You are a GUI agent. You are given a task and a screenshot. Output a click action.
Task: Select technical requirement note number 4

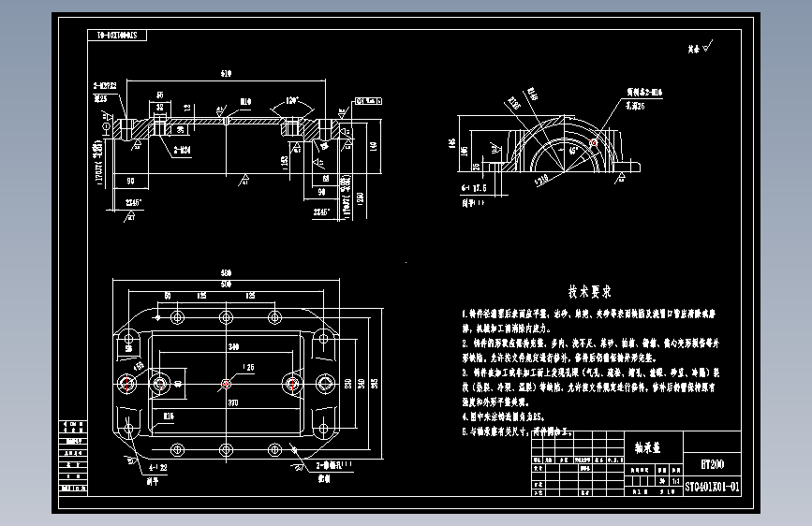click(x=503, y=416)
